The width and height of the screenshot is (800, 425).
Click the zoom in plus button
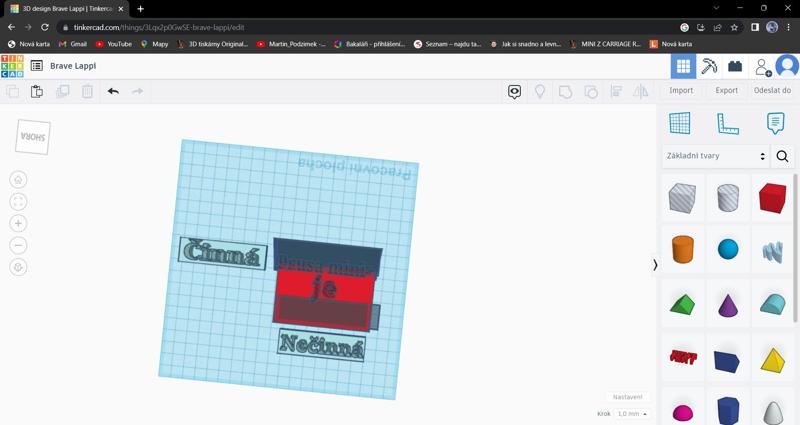(x=18, y=224)
